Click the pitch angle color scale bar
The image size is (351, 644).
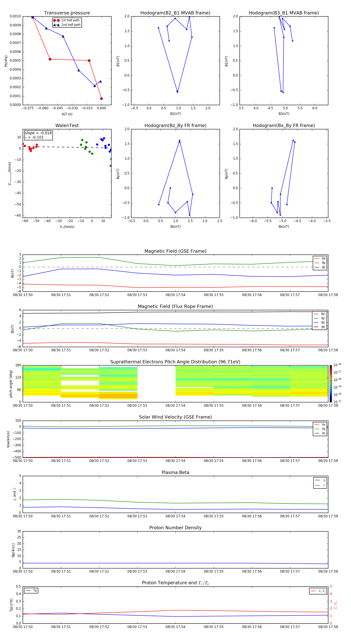[331, 384]
